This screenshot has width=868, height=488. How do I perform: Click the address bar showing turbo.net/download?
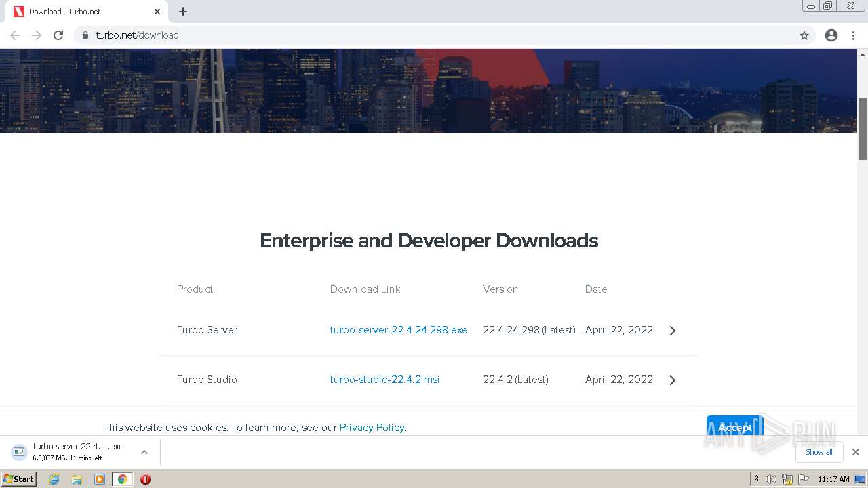click(434, 35)
